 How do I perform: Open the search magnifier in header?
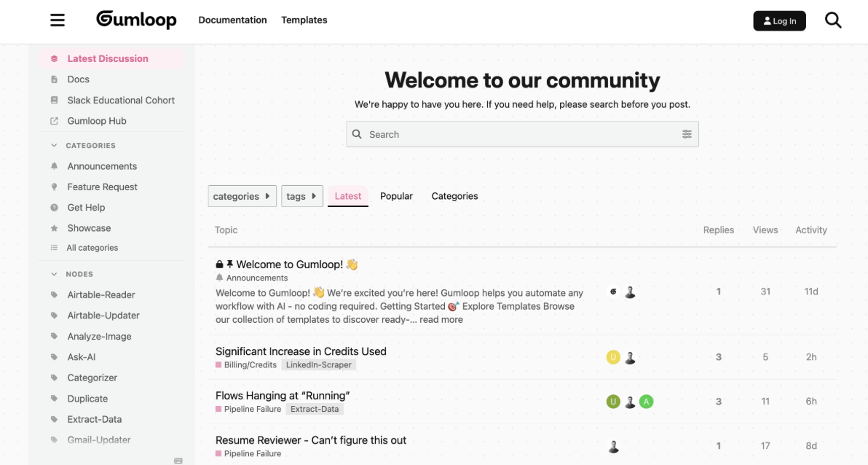click(833, 20)
